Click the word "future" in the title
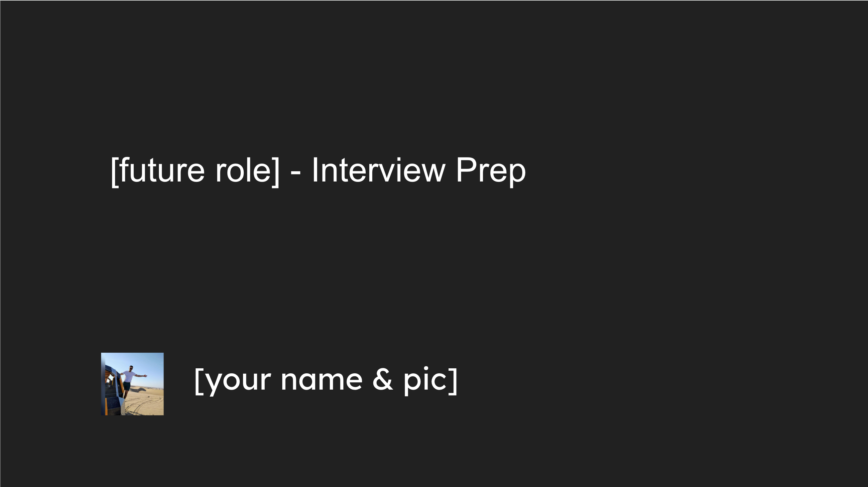Screen dimensions: 868x487 click(x=162, y=170)
